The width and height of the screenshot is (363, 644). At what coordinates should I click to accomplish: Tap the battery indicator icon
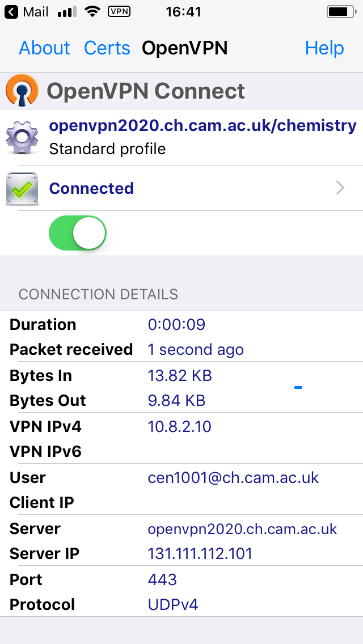tap(340, 10)
